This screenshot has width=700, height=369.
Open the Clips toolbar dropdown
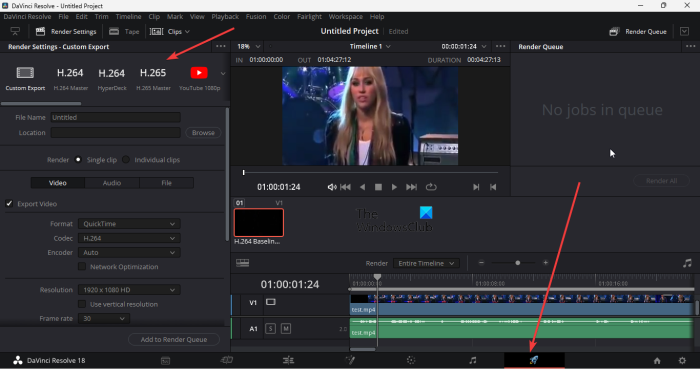click(170, 32)
